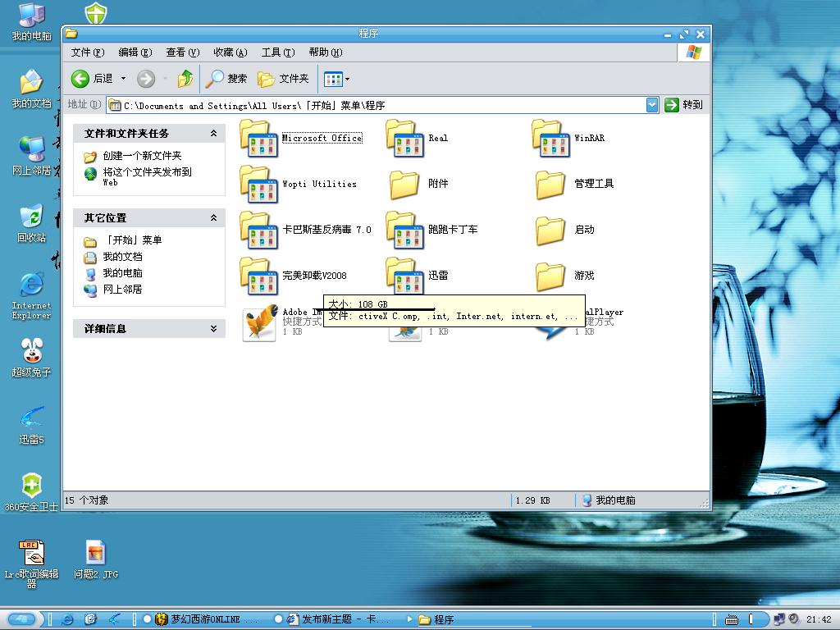Open 网上邻居 link in sidebar
This screenshot has width=840, height=630.
pos(123,290)
